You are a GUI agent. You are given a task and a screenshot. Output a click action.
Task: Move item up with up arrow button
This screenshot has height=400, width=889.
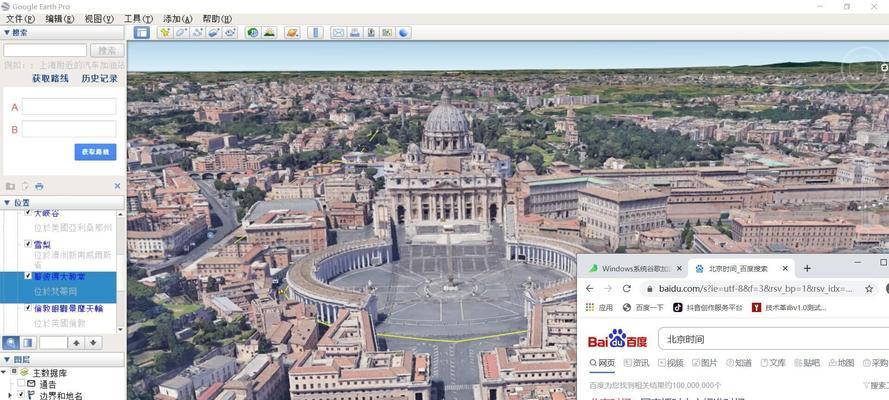point(76,343)
